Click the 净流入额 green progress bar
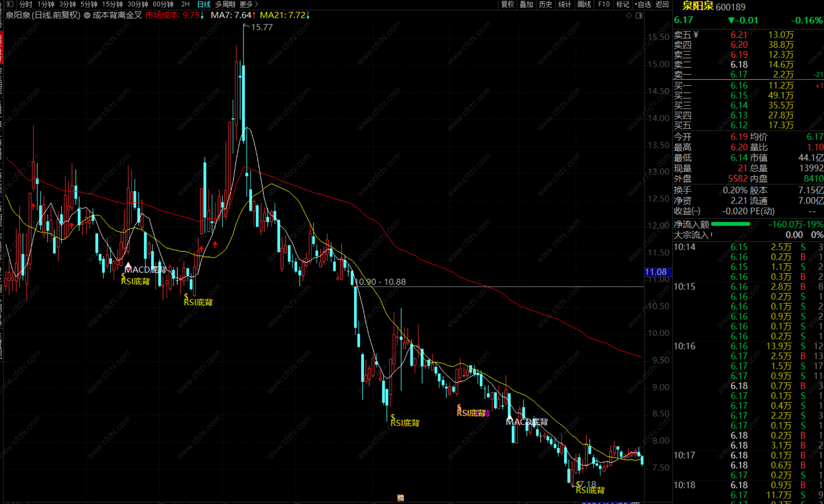This screenshot has width=824, height=504. pos(730,224)
